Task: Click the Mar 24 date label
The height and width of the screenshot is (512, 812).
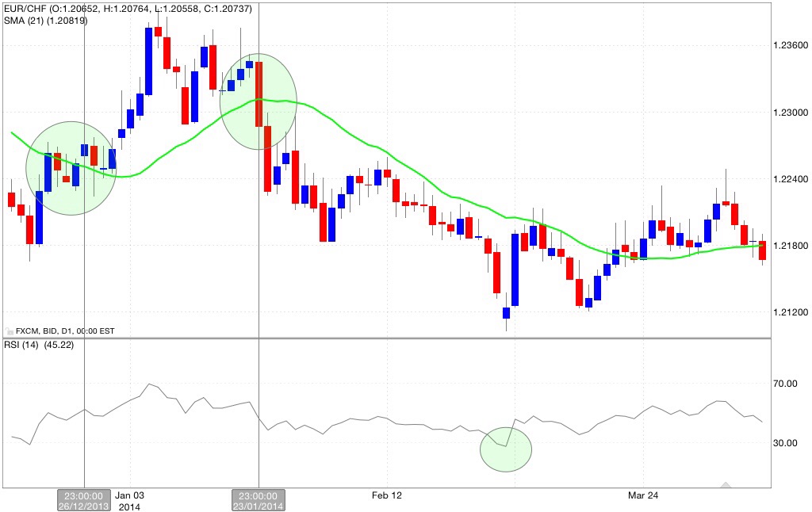Action: click(x=643, y=495)
